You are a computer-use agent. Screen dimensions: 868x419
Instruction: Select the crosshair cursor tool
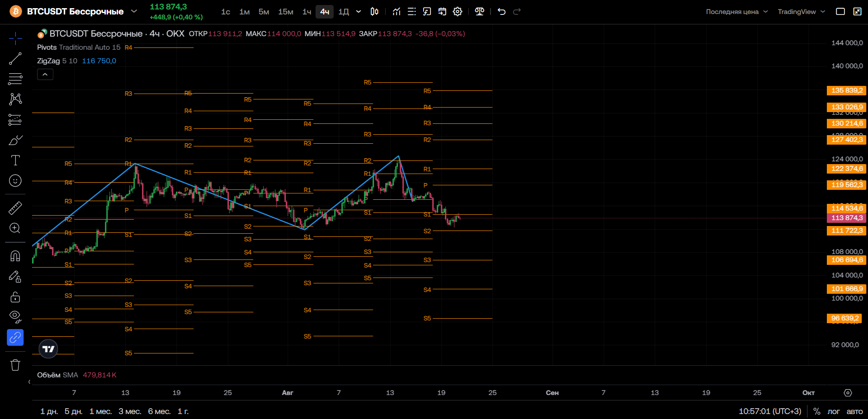15,38
